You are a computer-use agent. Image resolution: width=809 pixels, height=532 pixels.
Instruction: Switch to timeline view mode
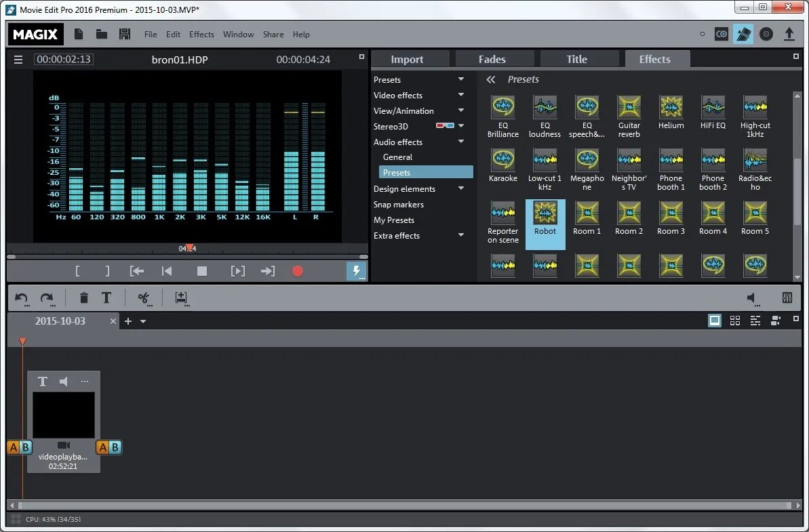coord(755,321)
